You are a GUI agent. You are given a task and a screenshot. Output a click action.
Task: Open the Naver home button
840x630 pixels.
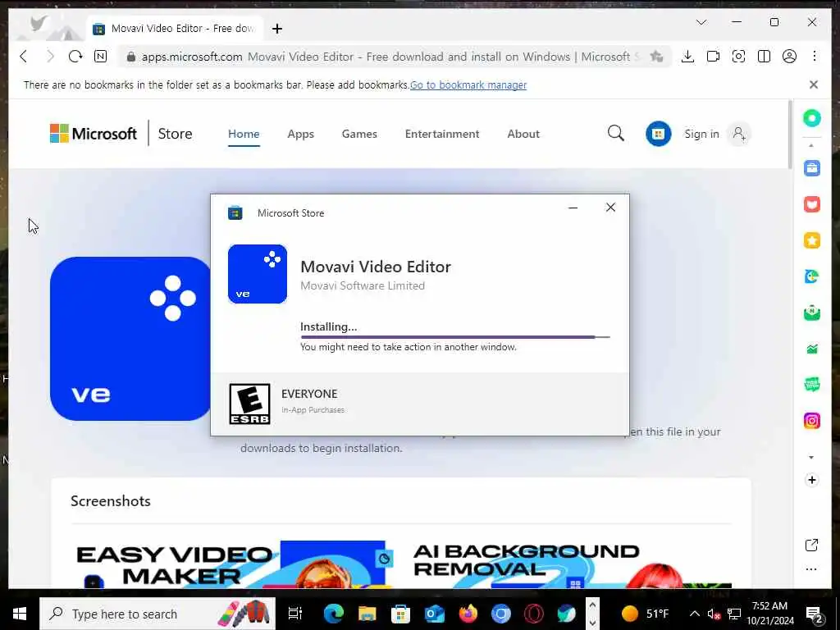click(x=100, y=57)
